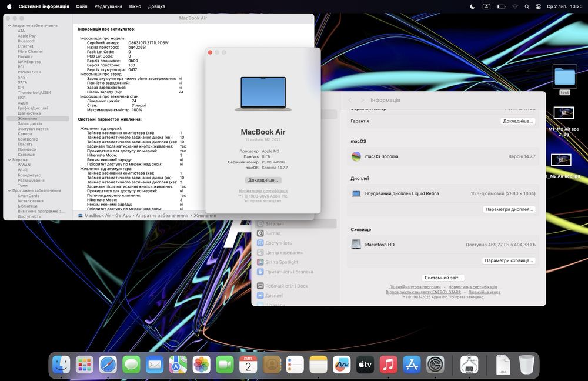Open the Wi-Fi menu bar icon

(x=515, y=6)
